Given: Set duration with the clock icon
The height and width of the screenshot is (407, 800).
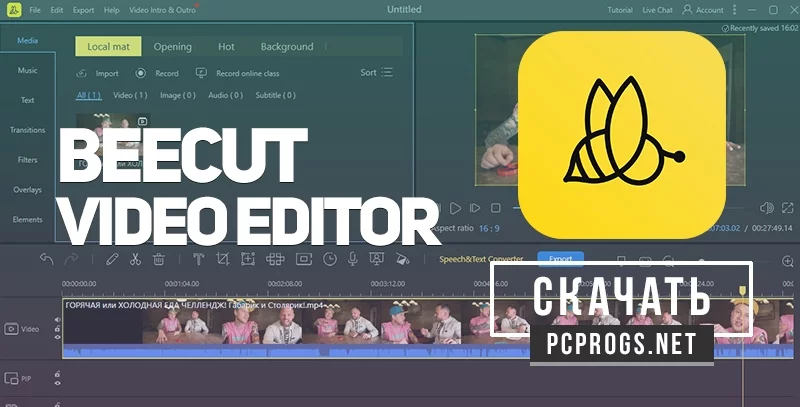Looking at the screenshot, I should 330,259.
